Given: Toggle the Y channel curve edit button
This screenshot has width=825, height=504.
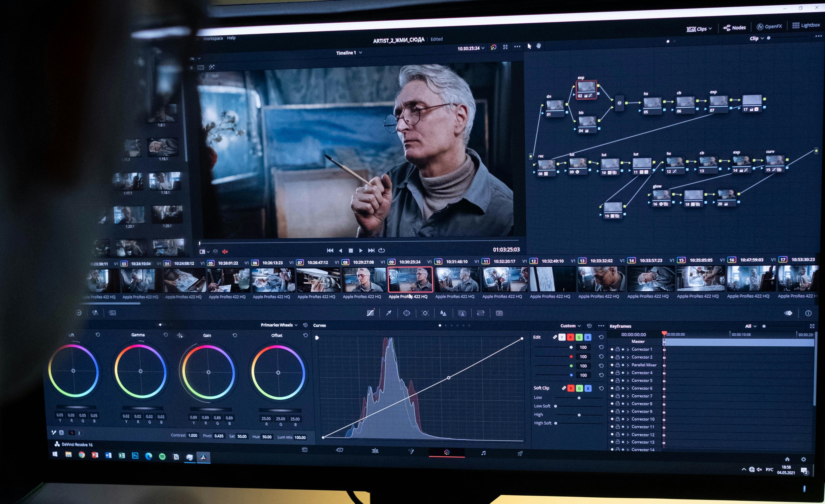Looking at the screenshot, I should [562, 337].
